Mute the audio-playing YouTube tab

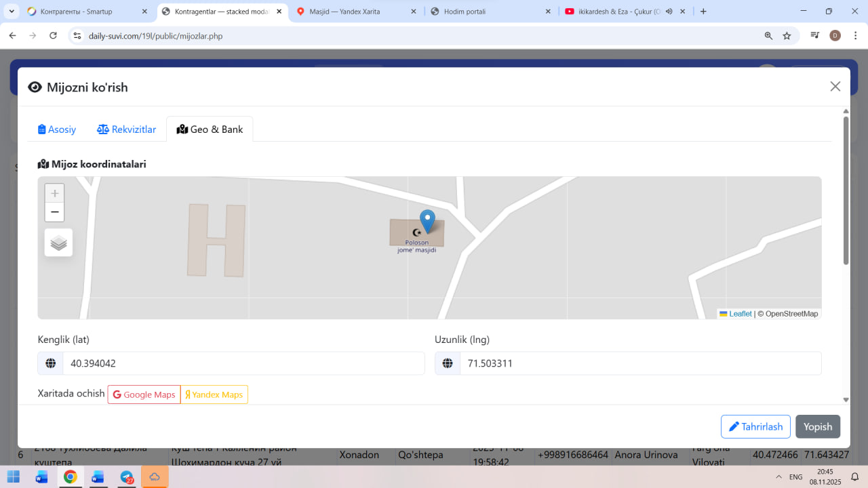[669, 12]
